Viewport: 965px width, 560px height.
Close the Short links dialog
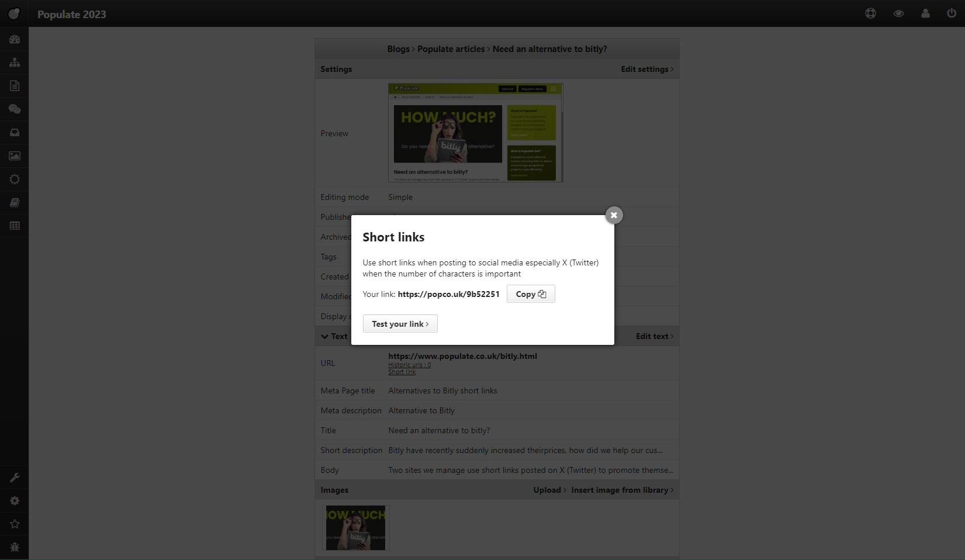point(614,215)
